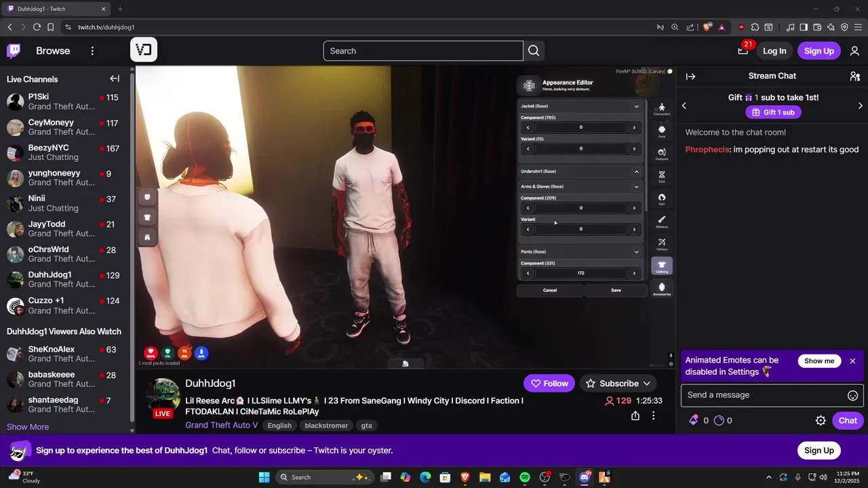Open OBS Studio from the taskbar

(x=545, y=477)
